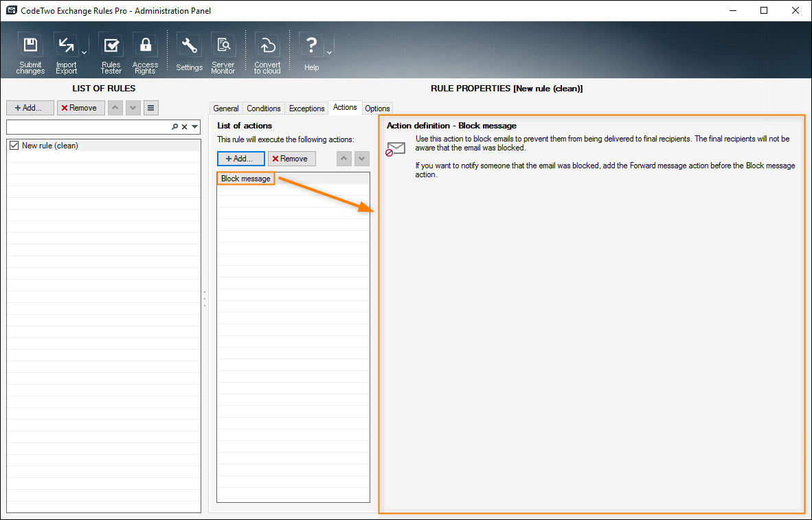Maximize the Administration Panel window
The image size is (812, 520).
pos(764,10)
